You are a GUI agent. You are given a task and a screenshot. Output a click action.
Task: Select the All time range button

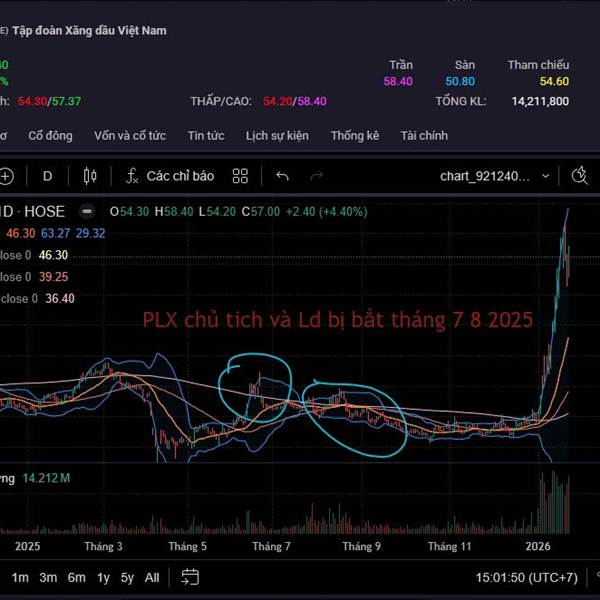pos(152,577)
